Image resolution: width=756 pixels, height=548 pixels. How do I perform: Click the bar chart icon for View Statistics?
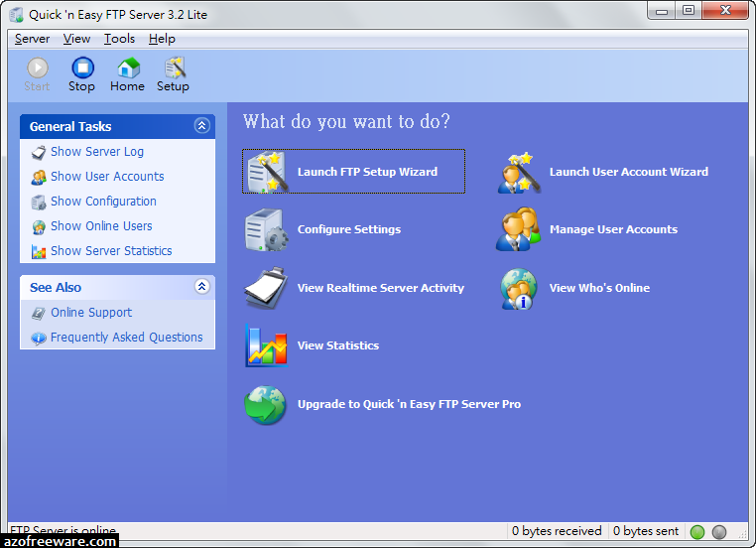click(266, 345)
